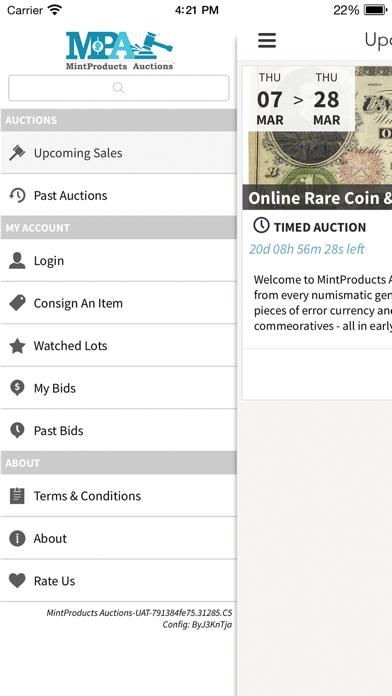Click the battery icon in status bar
Screen dimensions: 392x696
coord(376,10)
